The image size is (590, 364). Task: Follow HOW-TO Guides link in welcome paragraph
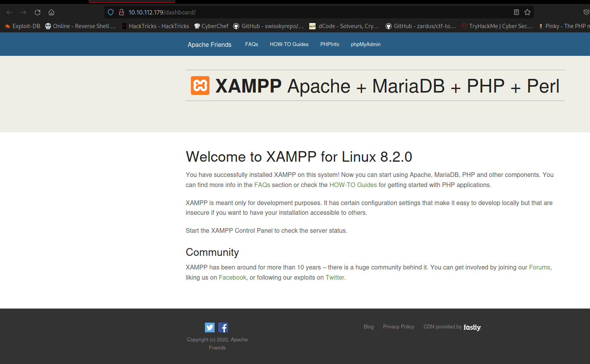point(353,185)
